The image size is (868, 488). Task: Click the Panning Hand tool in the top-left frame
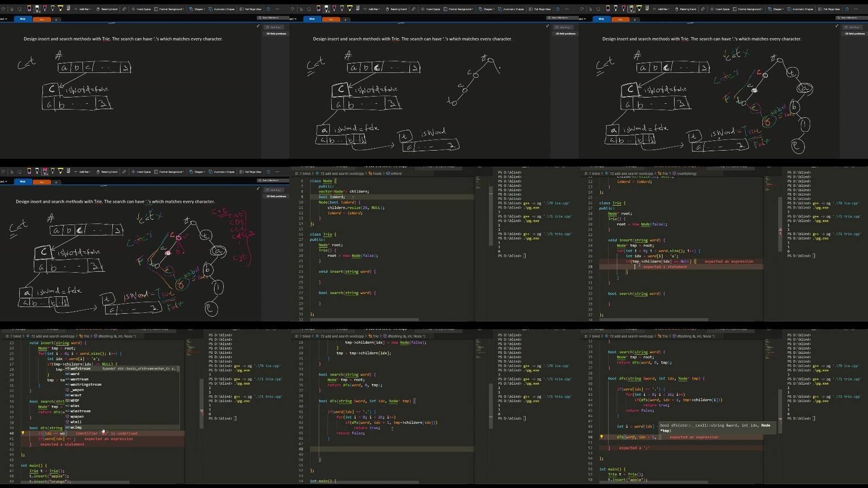(107, 9)
